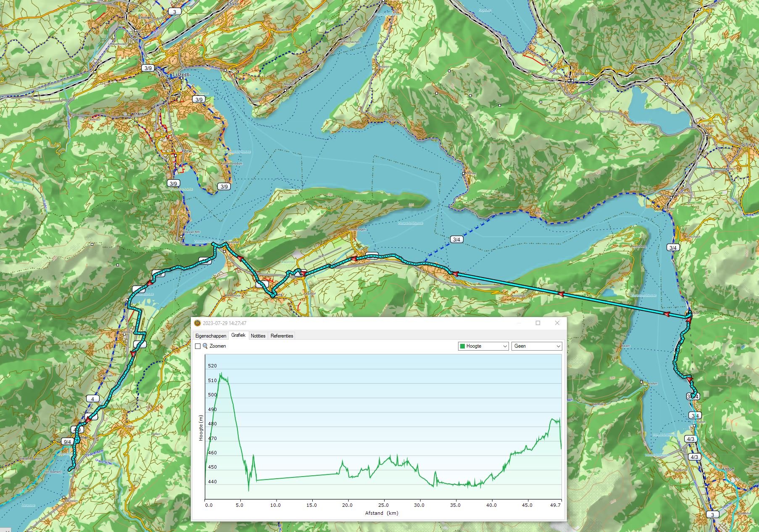Click the 3/4 shield on the dashed ferry line
The image size is (759, 532).
tap(456, 239)
